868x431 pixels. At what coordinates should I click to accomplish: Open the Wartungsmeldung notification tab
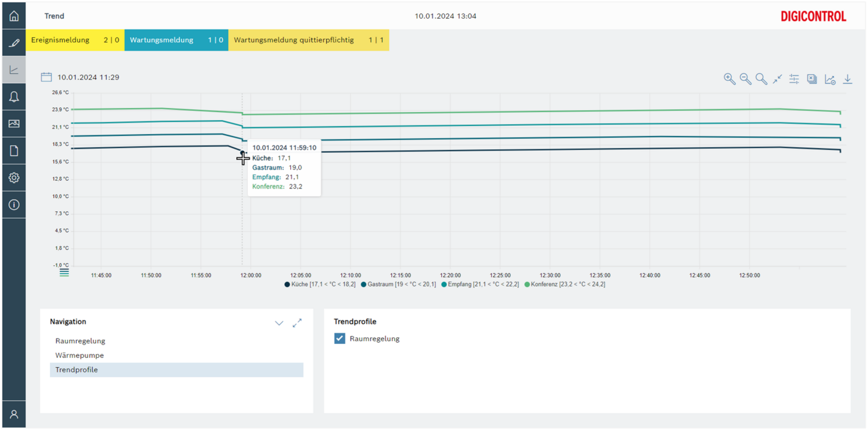176,40
